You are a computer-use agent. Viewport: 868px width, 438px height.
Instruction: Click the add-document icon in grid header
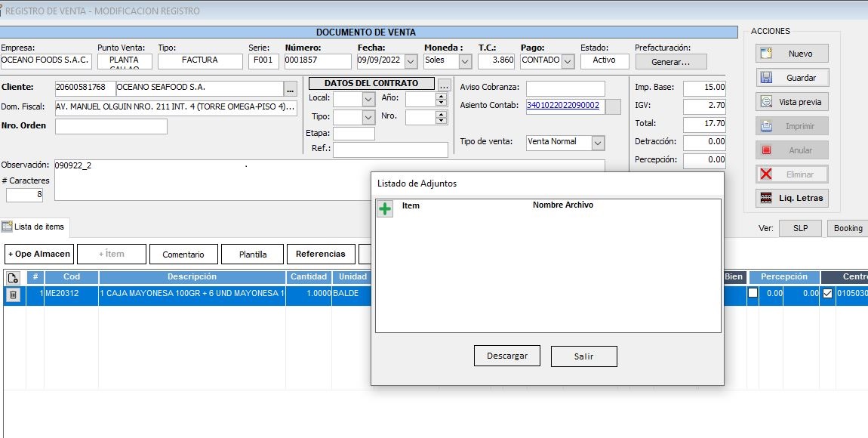click(13, 277)
